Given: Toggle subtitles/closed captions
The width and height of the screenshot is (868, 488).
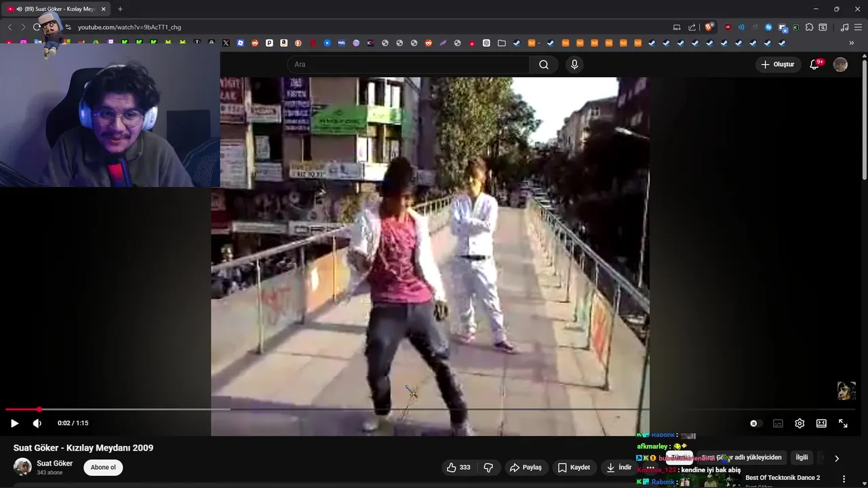Looking at the screenshot, I should point(778,423).
